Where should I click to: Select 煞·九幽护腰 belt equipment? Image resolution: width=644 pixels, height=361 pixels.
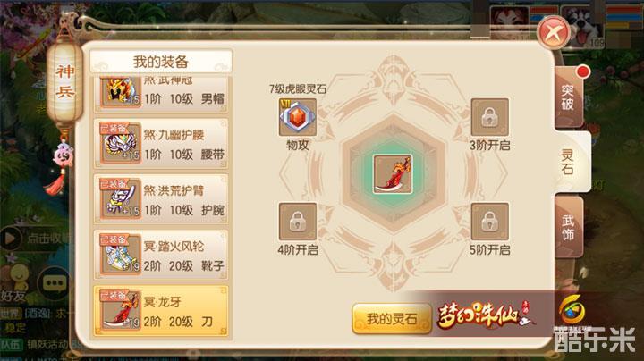[x=161, y=144]
